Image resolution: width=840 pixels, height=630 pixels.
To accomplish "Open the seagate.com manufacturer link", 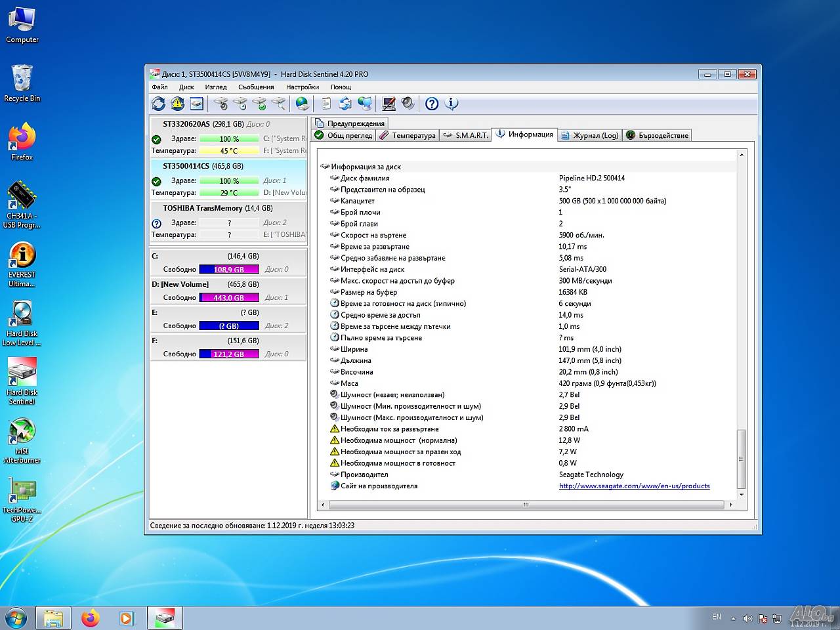I will pos(634,486).
